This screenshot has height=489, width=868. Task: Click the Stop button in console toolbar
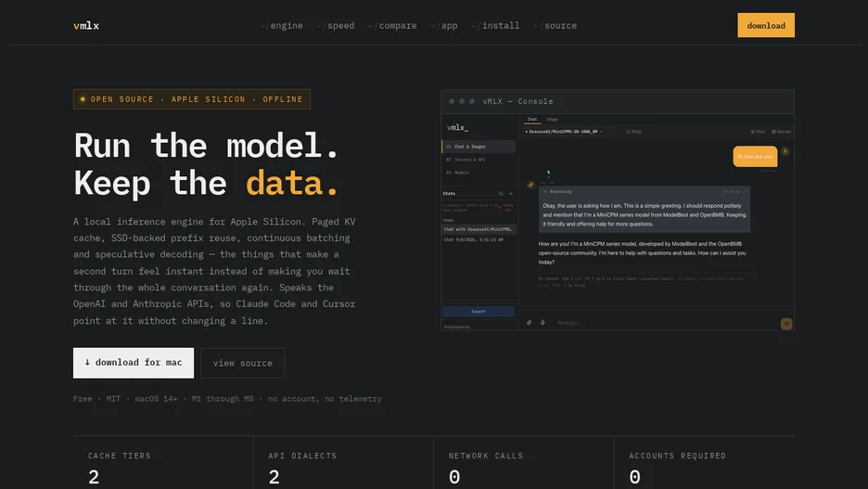coord(633,132)
